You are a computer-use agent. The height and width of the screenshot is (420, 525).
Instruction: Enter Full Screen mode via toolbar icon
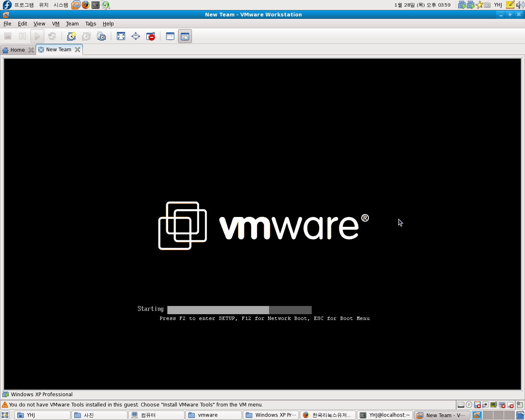121,36
